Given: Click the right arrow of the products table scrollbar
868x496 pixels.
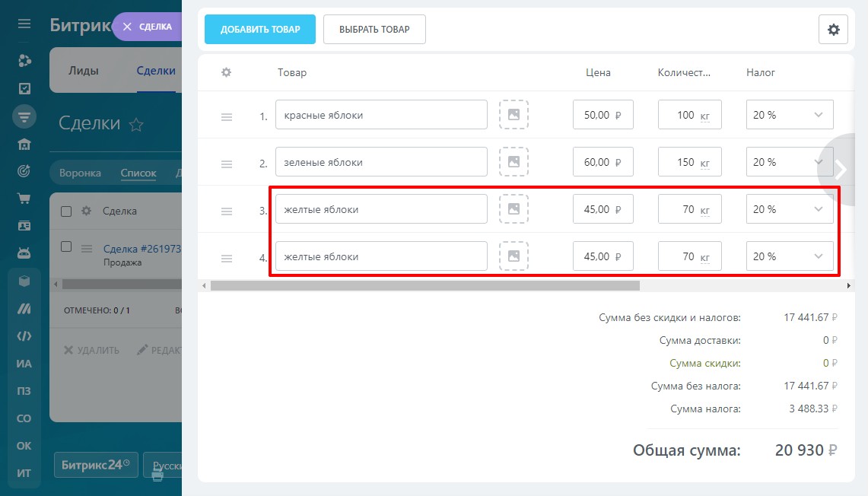Looking at the screenshot, I should pos(849,285).
